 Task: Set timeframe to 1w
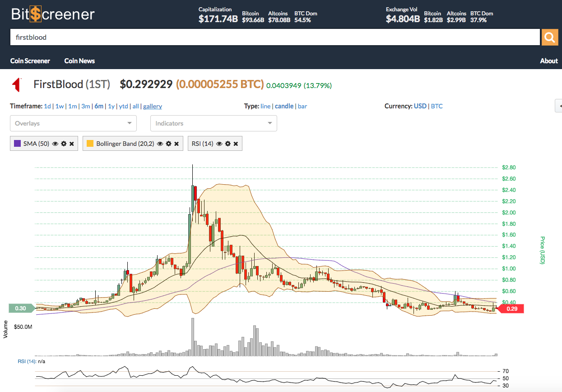coord(60,106)
